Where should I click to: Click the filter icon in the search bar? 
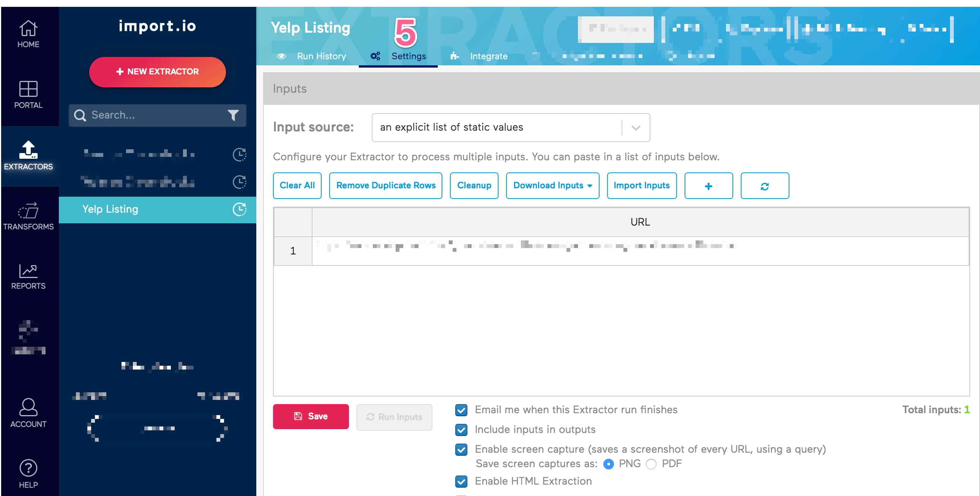point(233,115)
